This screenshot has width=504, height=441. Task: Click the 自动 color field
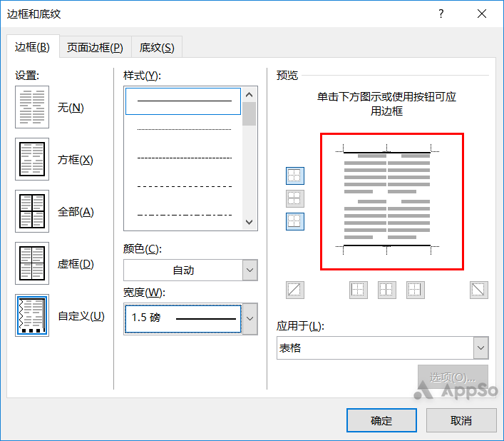coord(183,270)
